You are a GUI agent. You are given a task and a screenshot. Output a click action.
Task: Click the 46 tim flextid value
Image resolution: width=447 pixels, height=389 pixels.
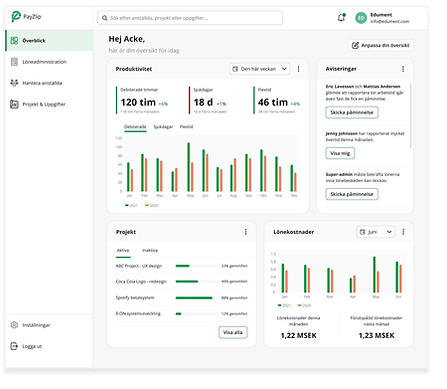click(273, 102)
